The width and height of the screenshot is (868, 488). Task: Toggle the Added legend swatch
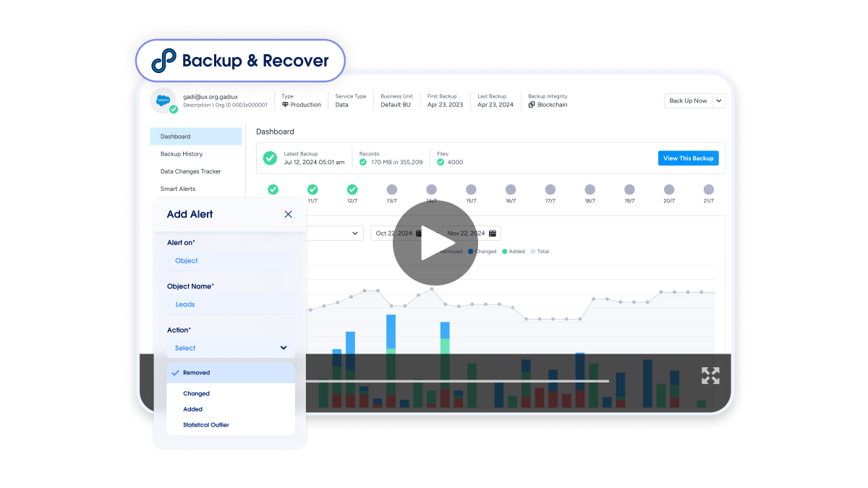506,252
